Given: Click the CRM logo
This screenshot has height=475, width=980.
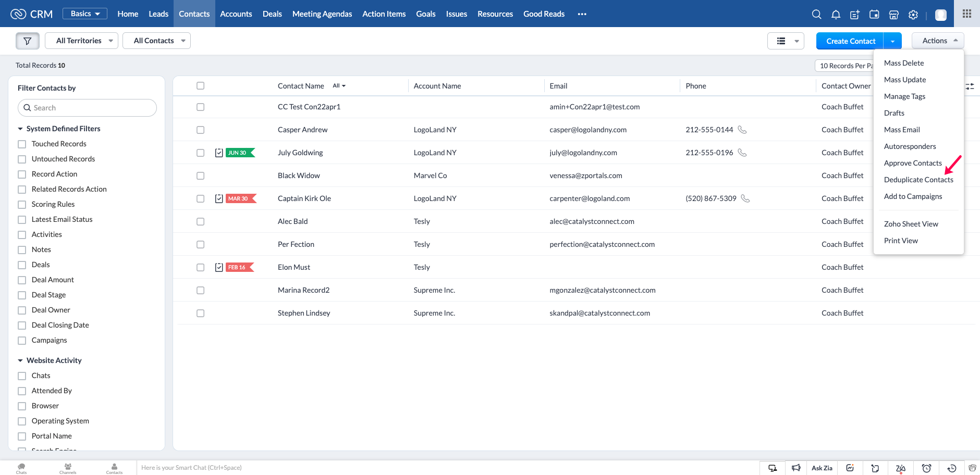Looking at the screenshot, I should click(32, 14).
